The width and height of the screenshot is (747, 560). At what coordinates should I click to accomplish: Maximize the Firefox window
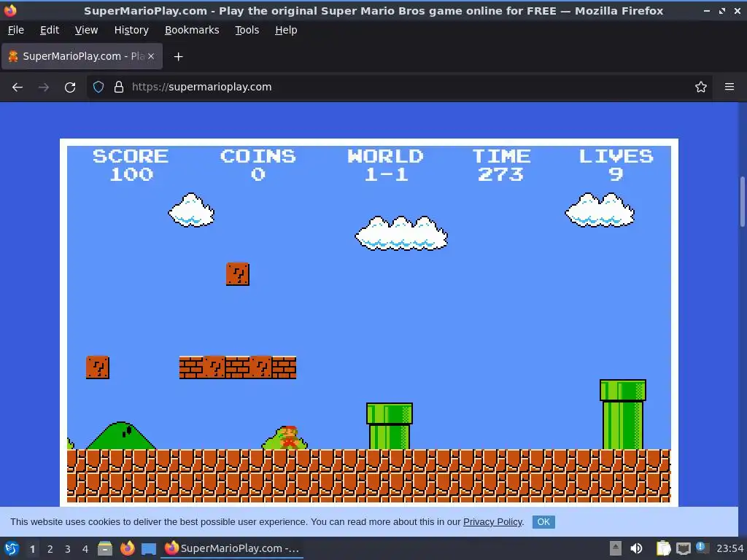[722, 10]
